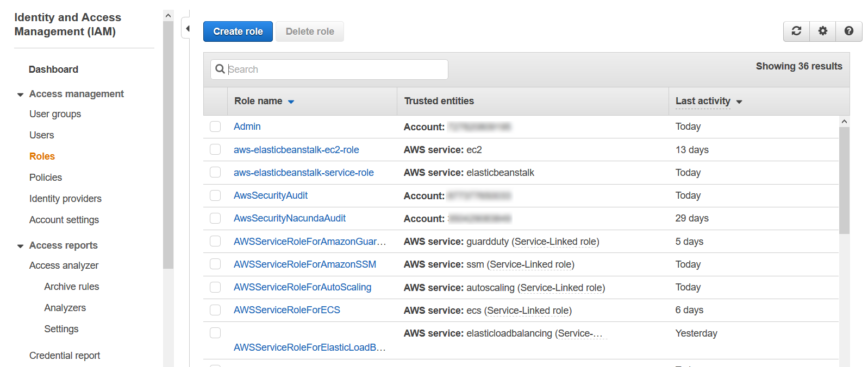Image resolution: width=868 pixels, height=367 pixels.
Task: Sort by Last activity column arrow
Action: point(739,102)
